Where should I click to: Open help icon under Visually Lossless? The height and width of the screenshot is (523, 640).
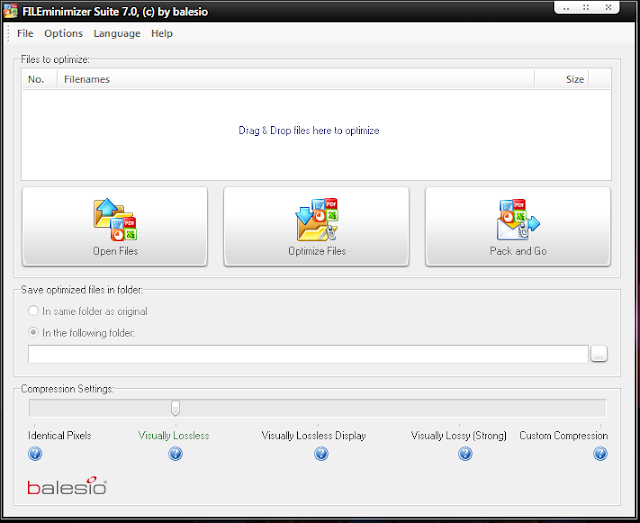pos(176,454)
